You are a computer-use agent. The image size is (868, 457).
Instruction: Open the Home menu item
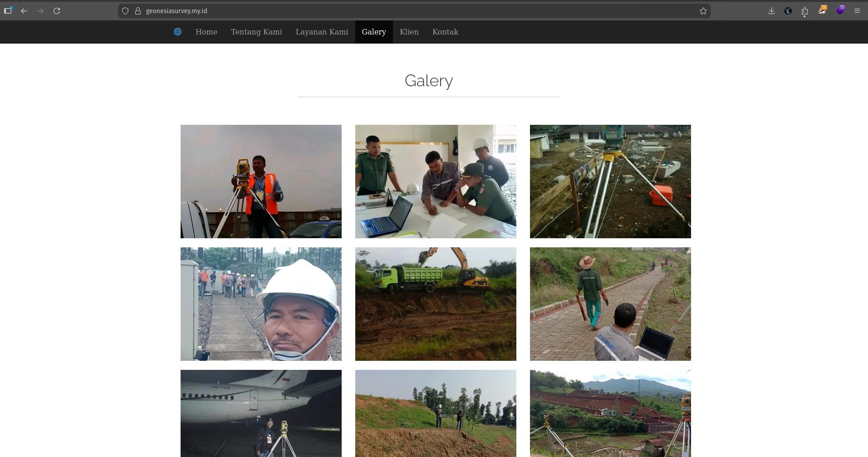[x=206, y=32]
